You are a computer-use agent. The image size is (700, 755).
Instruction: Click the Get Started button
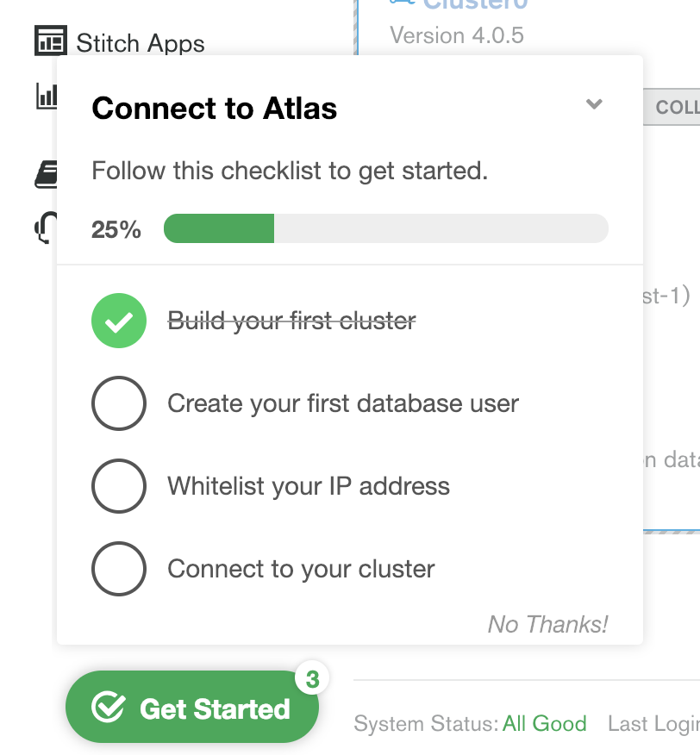(x=192, y=708)
